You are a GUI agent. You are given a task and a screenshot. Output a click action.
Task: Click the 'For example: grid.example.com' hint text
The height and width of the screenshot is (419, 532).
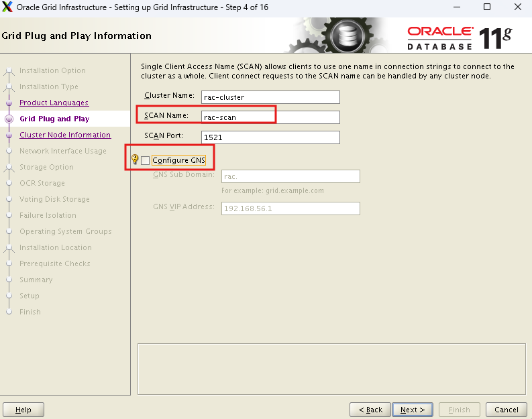pos(272,190)
